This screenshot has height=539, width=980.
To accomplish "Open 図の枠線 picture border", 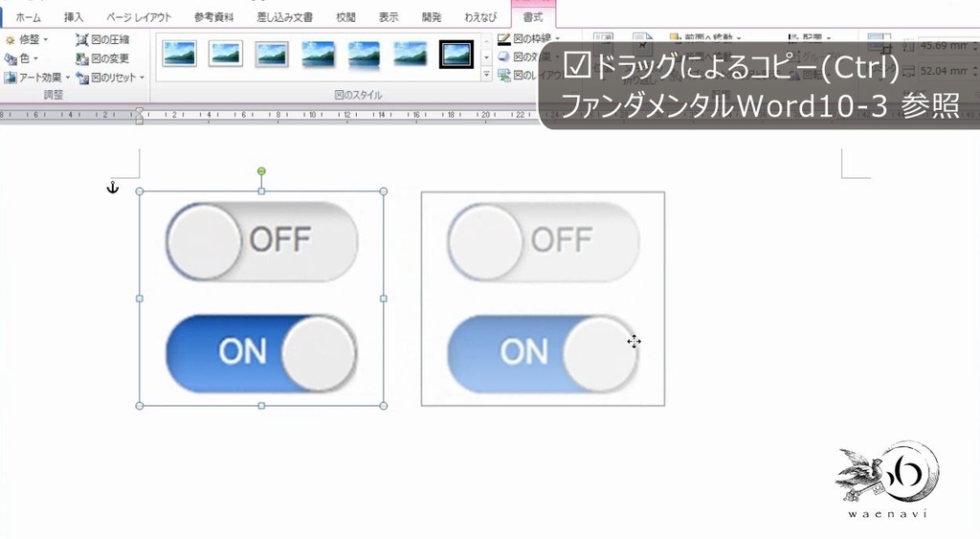I will 528,38.
